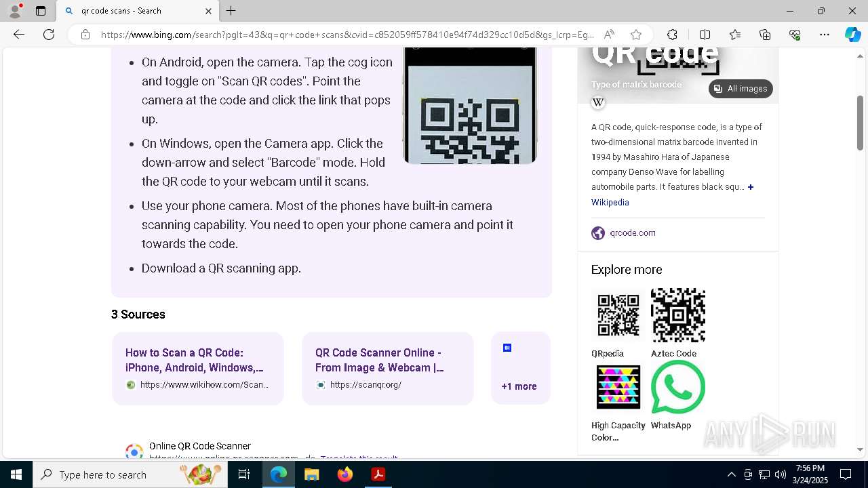This screenshot has width=868, height=488.
Task: Open Task View on the taskbar
Action: click(244, 474)
